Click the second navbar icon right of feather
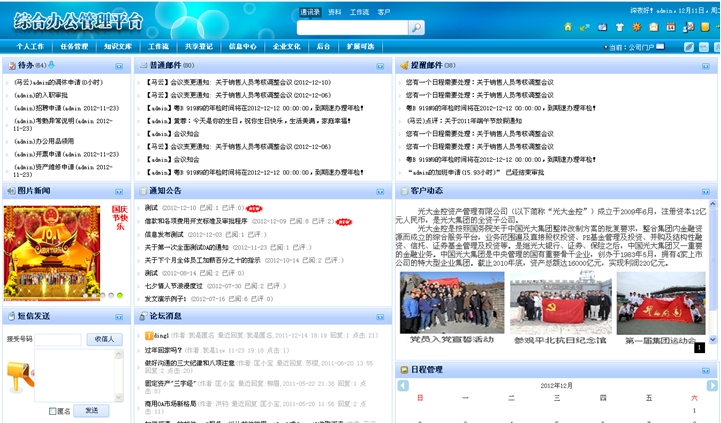This screenshot has height=423, width=721. coord(704,47)
